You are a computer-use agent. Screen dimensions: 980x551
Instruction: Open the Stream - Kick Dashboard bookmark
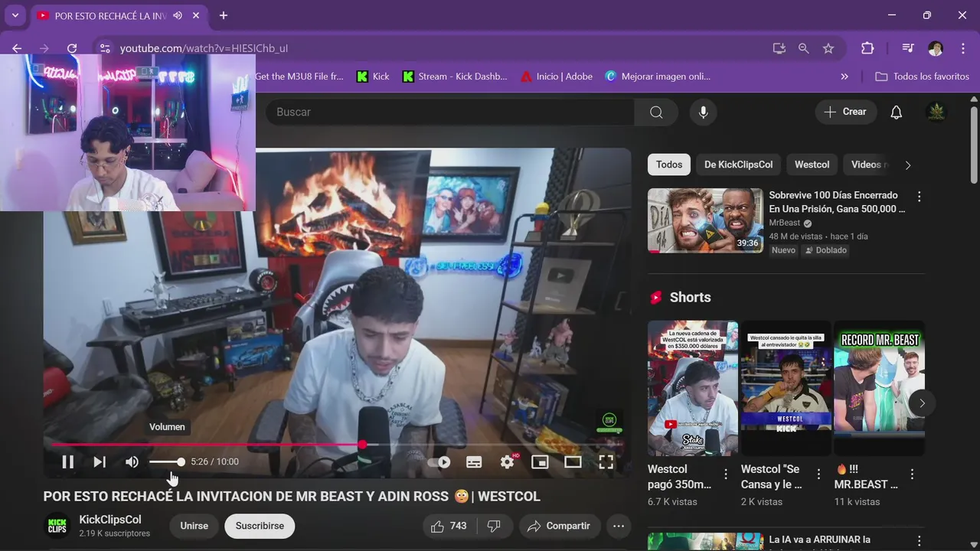[455, 77]
